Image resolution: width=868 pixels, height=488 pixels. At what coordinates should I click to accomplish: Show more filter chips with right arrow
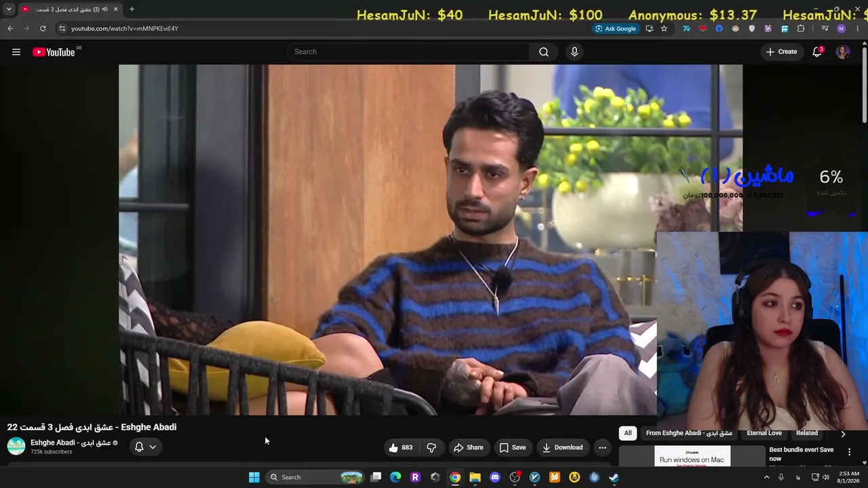(x=843, y=434)
